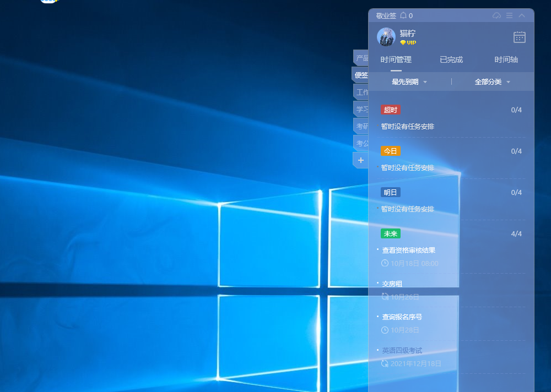This screenshot has width=551, height=392.
Task: Click the notification bell icon
Action: click(x=403, y=15)
